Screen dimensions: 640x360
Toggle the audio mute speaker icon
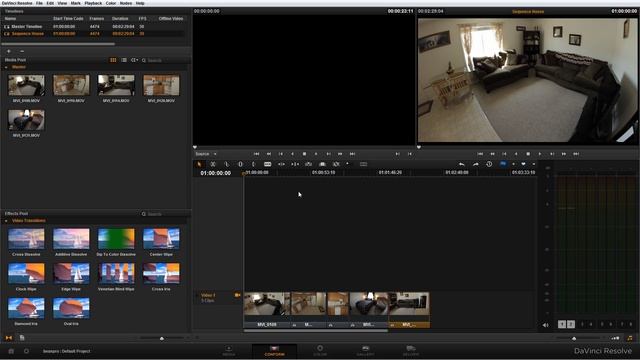[x=546, y=325]
